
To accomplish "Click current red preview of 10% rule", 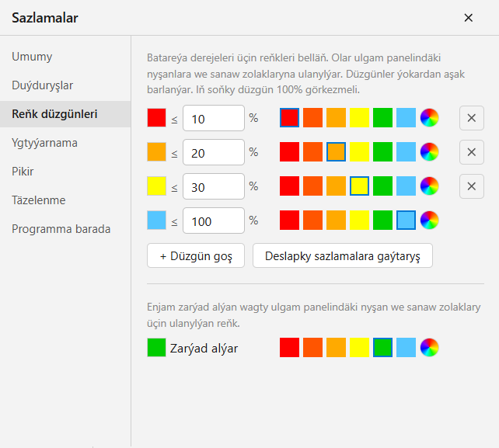I will coord(156,118).
